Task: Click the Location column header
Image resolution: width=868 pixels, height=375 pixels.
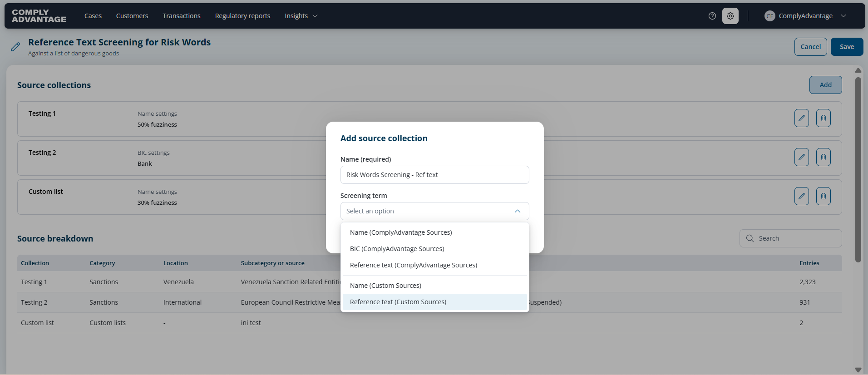Action: 176,263
